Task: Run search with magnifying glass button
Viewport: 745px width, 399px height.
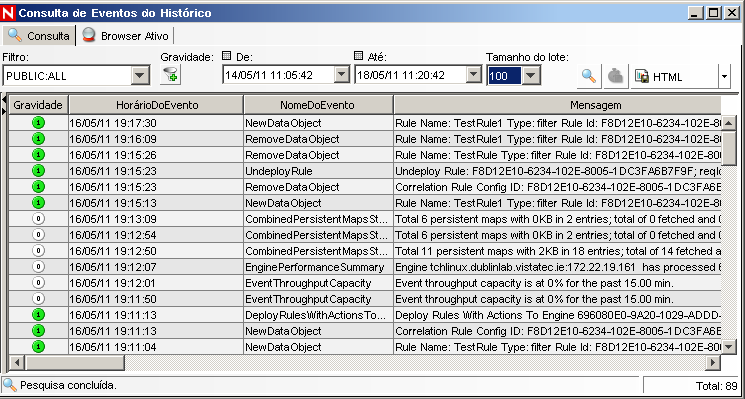Action: pos(589,76)
